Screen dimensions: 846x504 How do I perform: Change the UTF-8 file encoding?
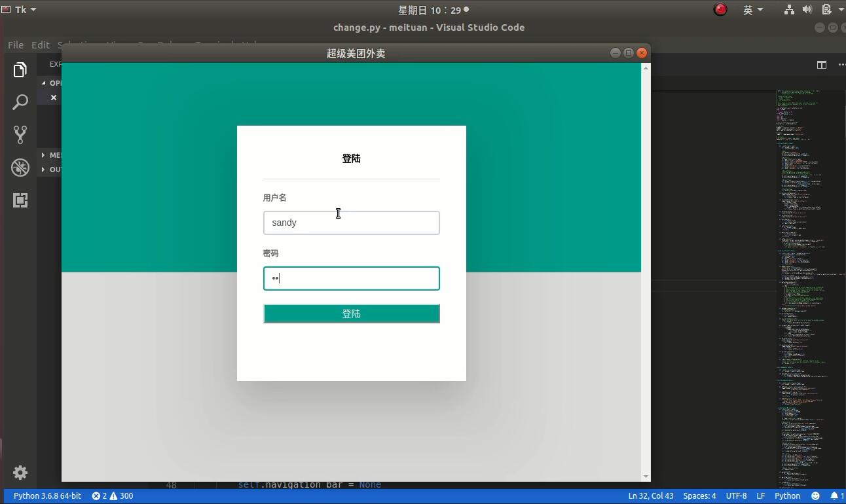click(736, 496)
